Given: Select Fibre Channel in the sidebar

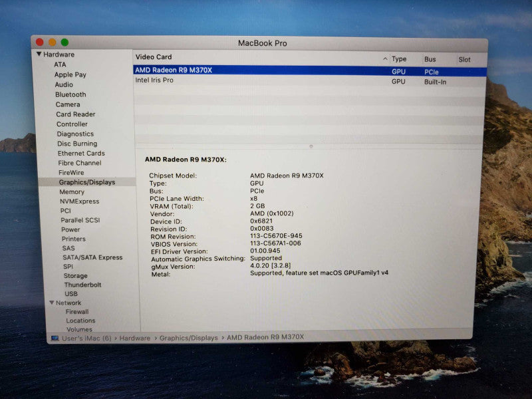Looking at the screenshot, I should [80, 163].
